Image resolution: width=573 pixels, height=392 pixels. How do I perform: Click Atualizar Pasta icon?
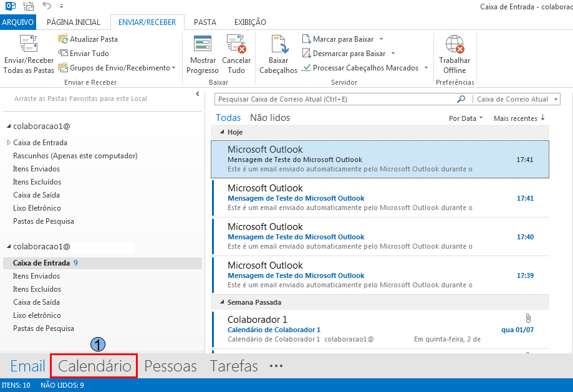(x=63, y=39)
